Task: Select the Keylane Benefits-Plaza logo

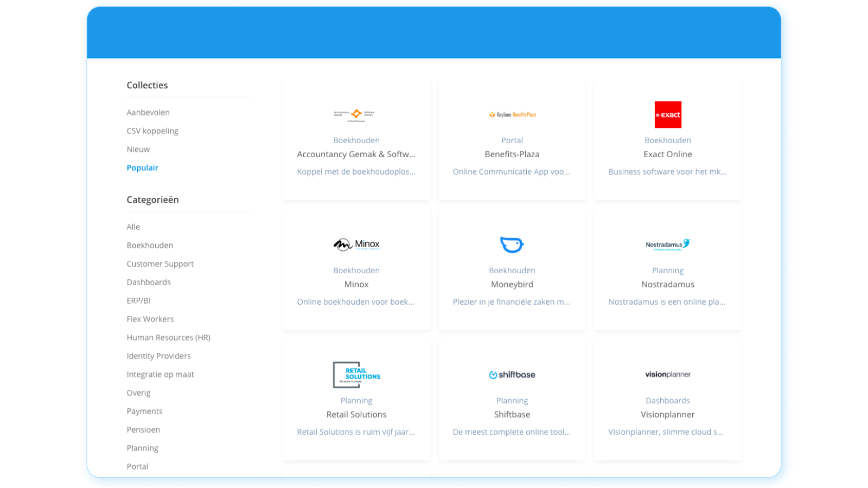Action: coord(512,114)
